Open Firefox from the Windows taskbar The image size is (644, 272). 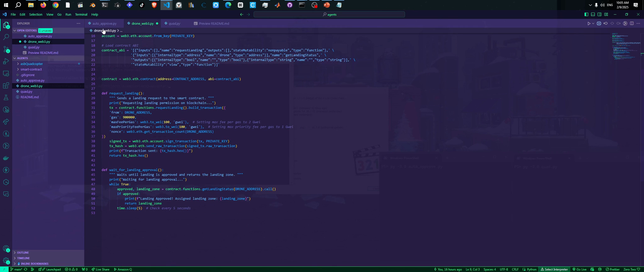43,5
